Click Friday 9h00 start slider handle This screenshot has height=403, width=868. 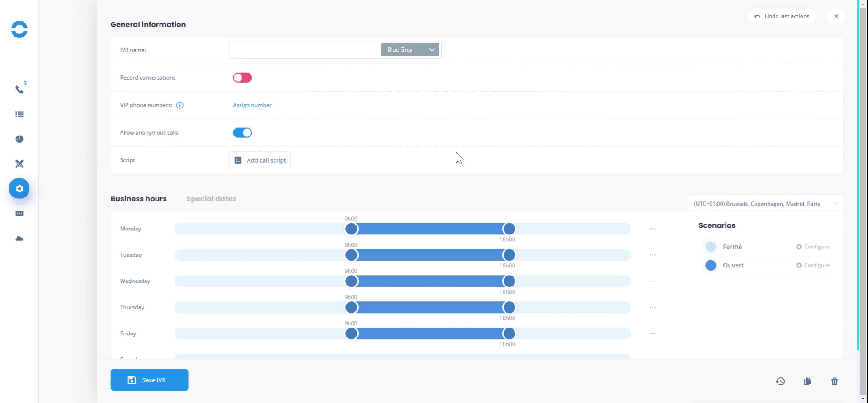click(x=351, y=334)
